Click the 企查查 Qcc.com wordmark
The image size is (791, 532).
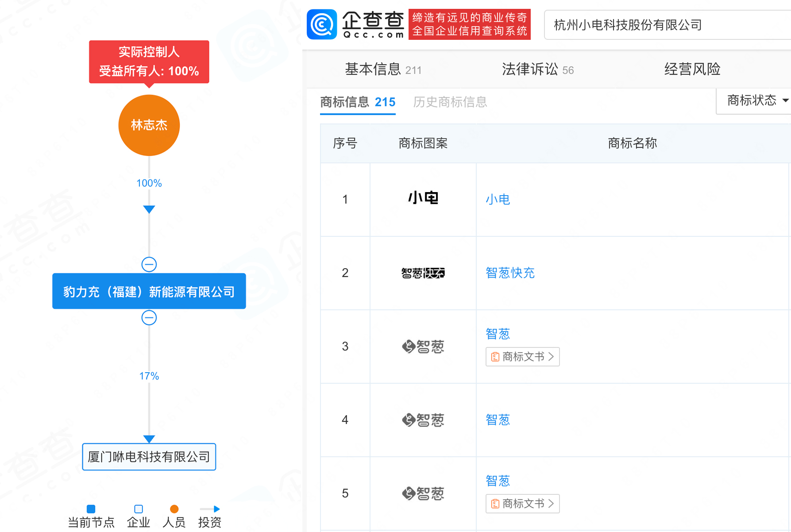coord(373,25)
